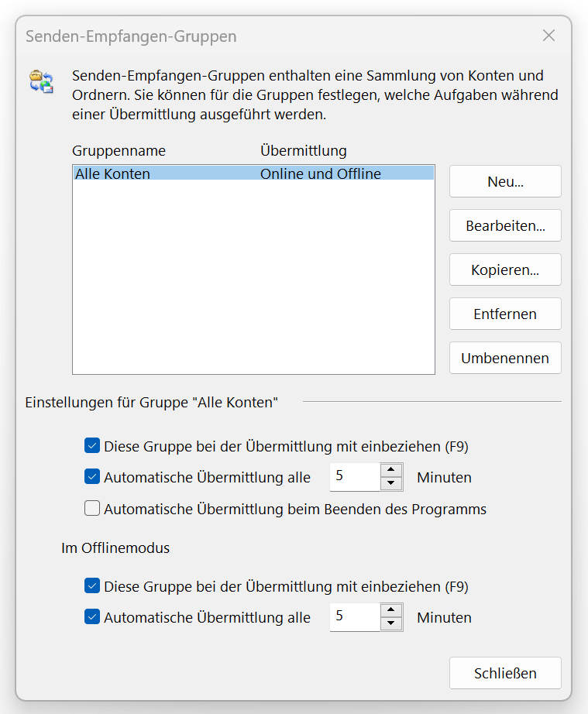
Task: Click "Umbenennen" to rename the group
Action: [505, 359]
